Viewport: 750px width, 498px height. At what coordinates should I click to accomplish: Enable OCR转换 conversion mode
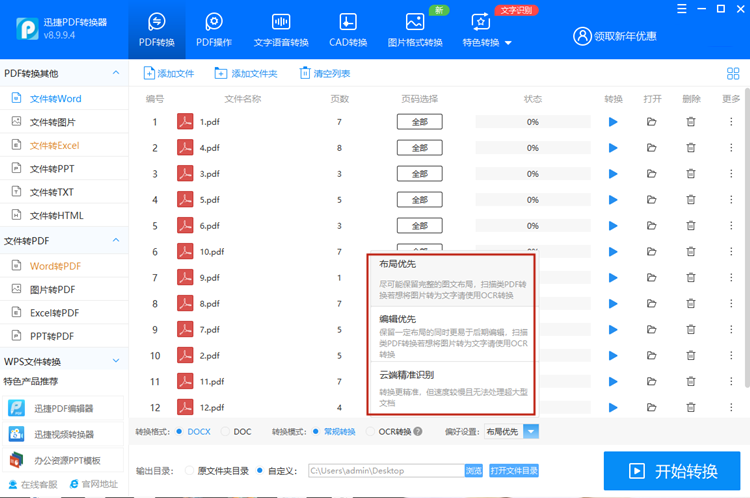pyautogui.click(x=370, y=432)
